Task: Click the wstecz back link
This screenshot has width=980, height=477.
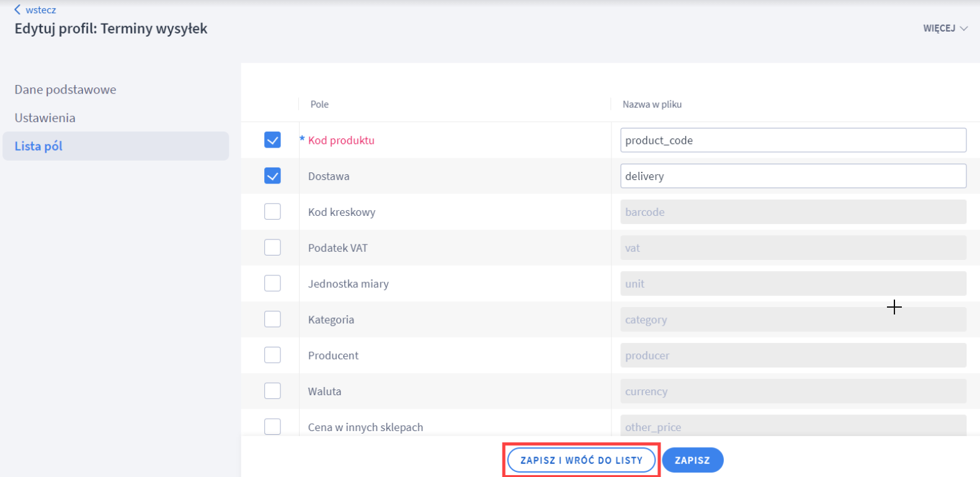Action: [41, 10]
